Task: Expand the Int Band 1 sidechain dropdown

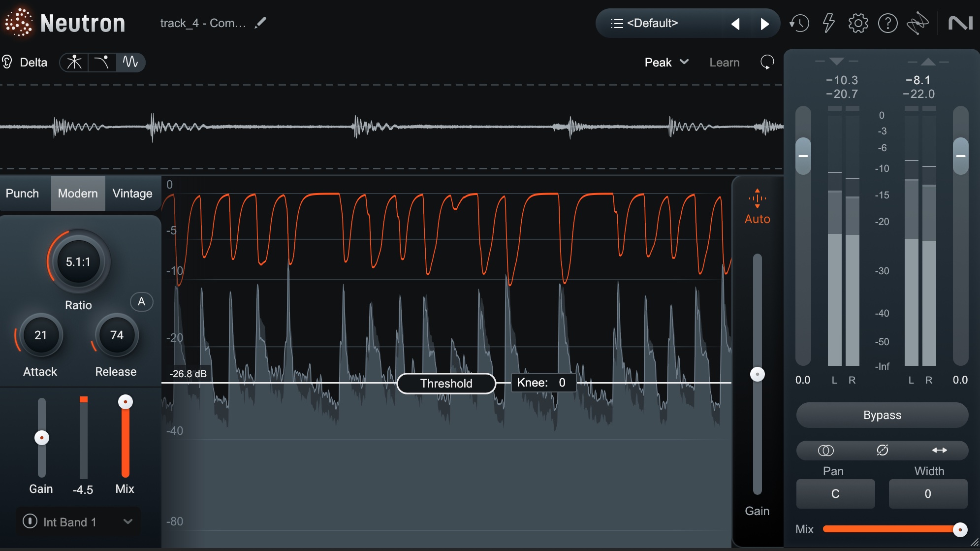Action: click(x=128, y=521)
